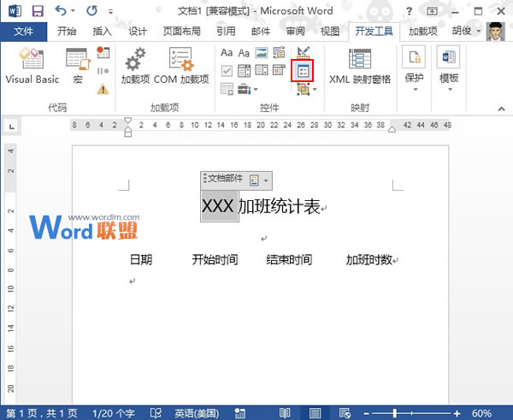This screenshot has width=513, height=420.
Task: Switch to the 审阅 tab
Action: [x=296, y=32]
